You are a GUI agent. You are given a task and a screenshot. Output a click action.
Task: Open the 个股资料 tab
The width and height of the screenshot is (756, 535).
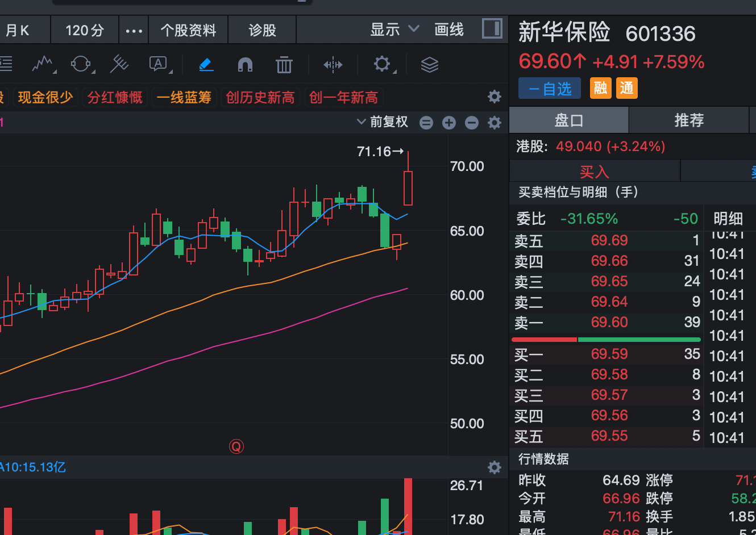click(x=188, y=30)
